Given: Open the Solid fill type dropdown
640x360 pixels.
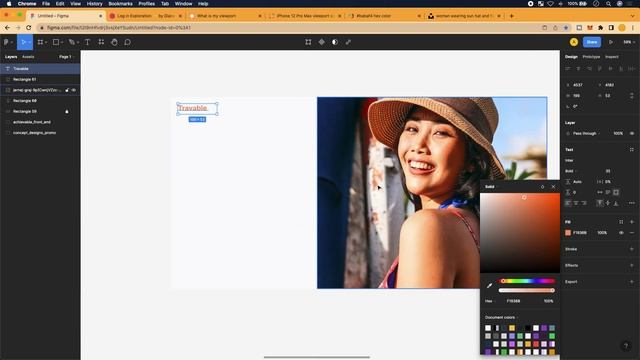Looking at the screenshot, I should tap(492, 187).
